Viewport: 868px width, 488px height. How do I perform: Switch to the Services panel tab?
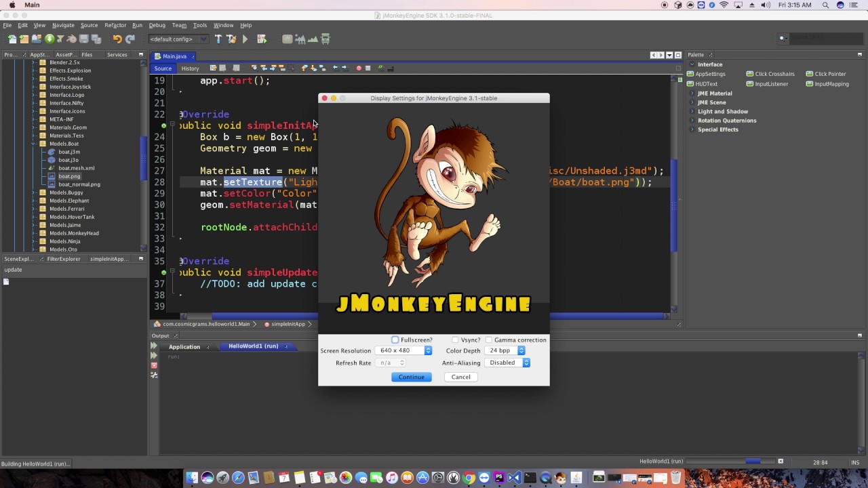coord(117,55)
